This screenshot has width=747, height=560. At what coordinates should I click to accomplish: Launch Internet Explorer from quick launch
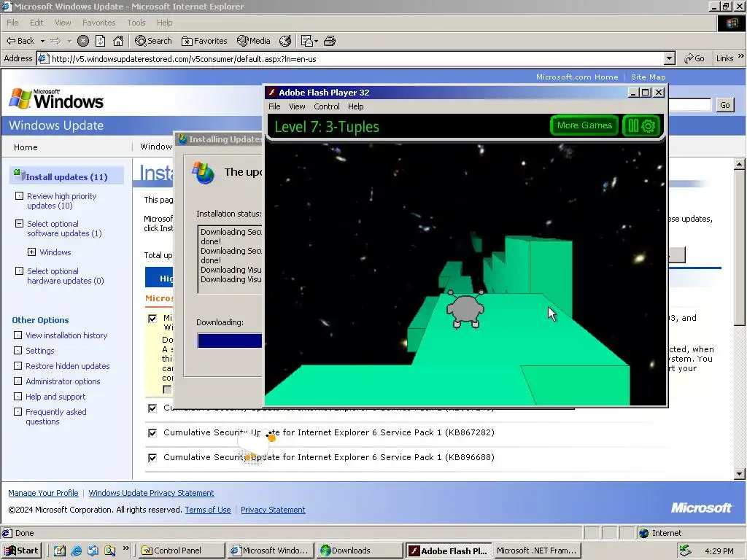[x=76, y=551]
